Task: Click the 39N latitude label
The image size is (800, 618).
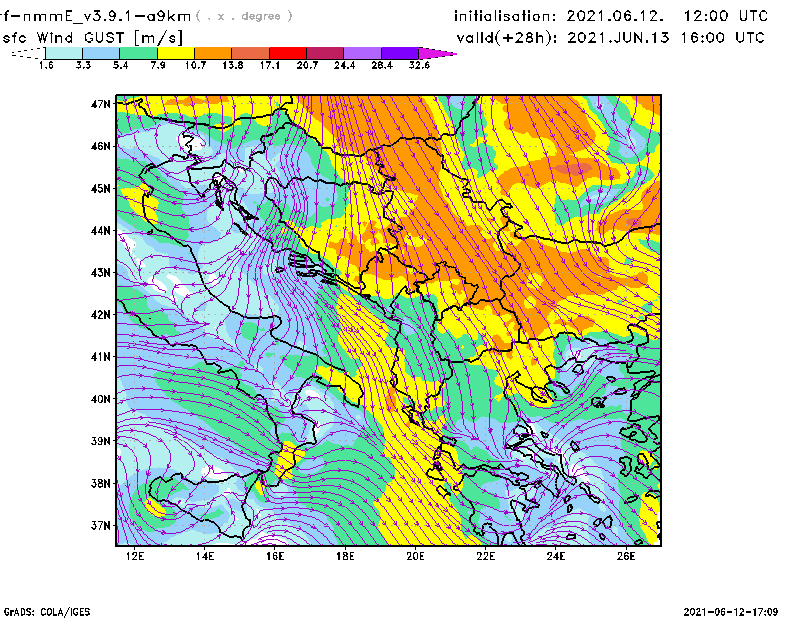Action: tap(101, 441)
